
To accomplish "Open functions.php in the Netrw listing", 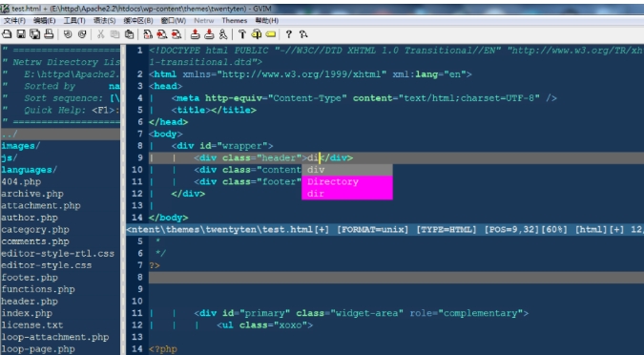I will pos(38,289).
